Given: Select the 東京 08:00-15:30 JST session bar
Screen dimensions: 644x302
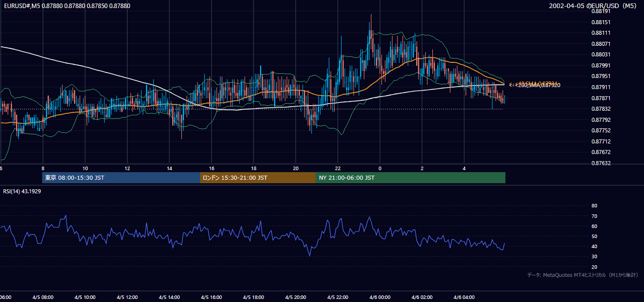Looking at the screenshot, I should click(x=121, y=178).
